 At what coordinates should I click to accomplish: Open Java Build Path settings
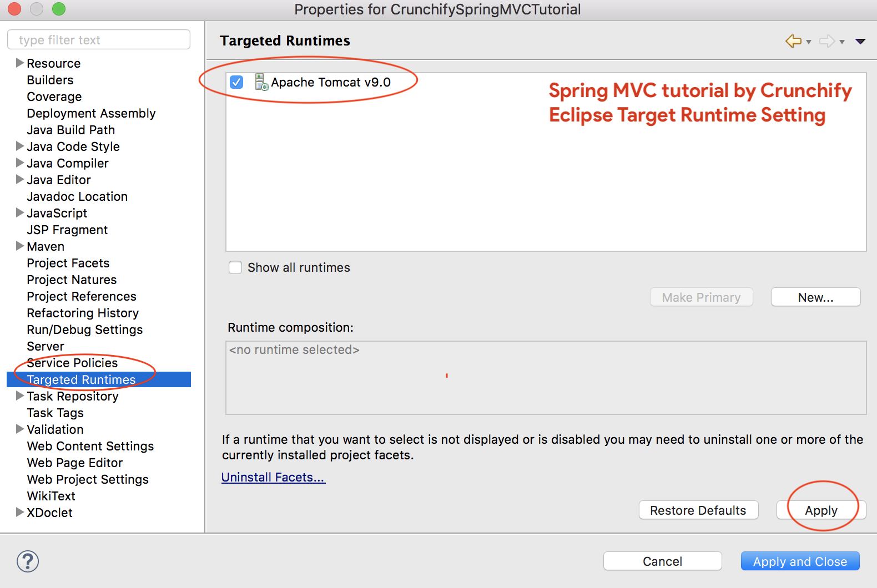coord(71,130)
